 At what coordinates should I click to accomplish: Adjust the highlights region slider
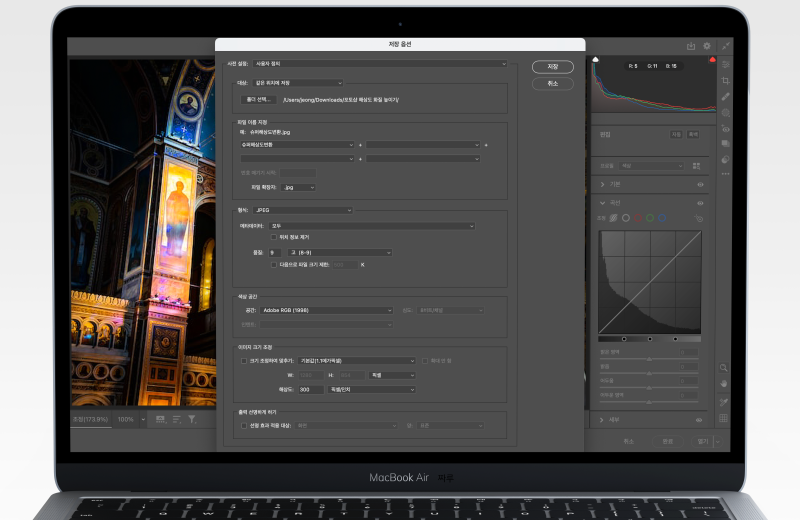[x=649, y=359]
